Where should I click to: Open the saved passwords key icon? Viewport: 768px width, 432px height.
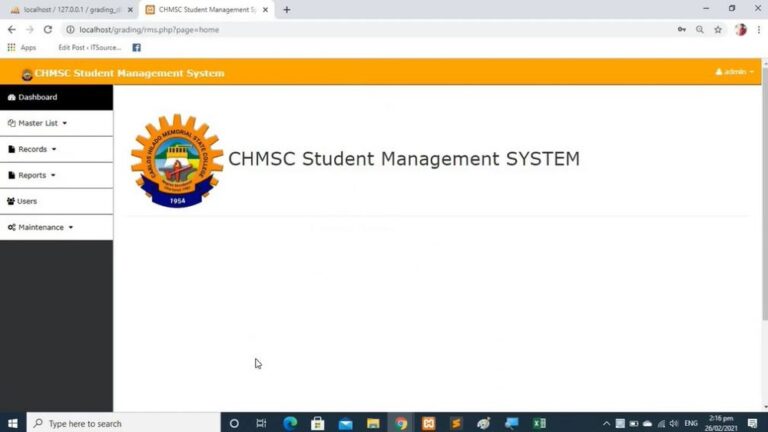coord(681,30)
